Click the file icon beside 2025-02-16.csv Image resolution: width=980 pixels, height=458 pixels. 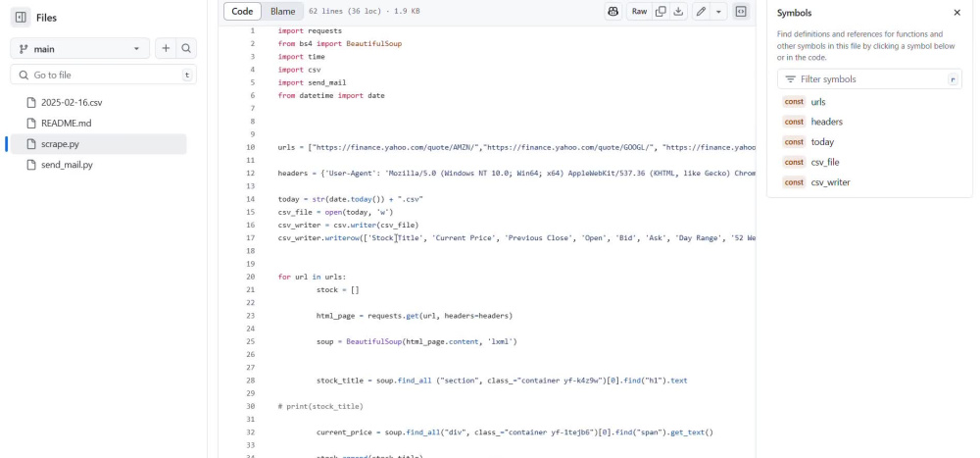[x=31, y=103]
